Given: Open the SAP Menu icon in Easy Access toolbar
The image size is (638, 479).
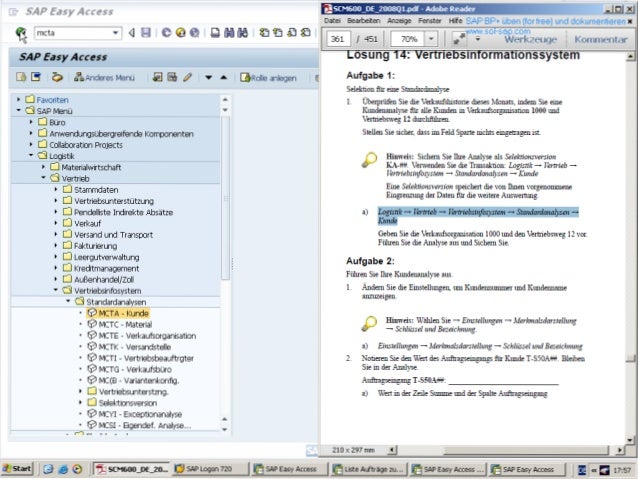Looking at the screenshot, I should (x=36, y=77).
